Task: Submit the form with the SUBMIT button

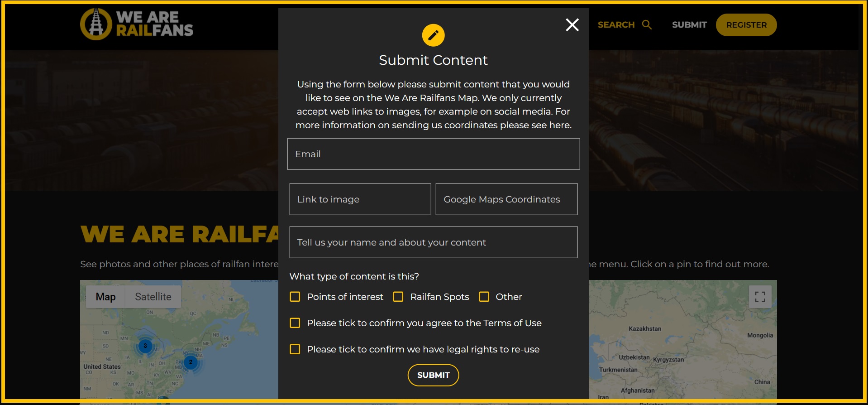Action: tap(433, 375)
